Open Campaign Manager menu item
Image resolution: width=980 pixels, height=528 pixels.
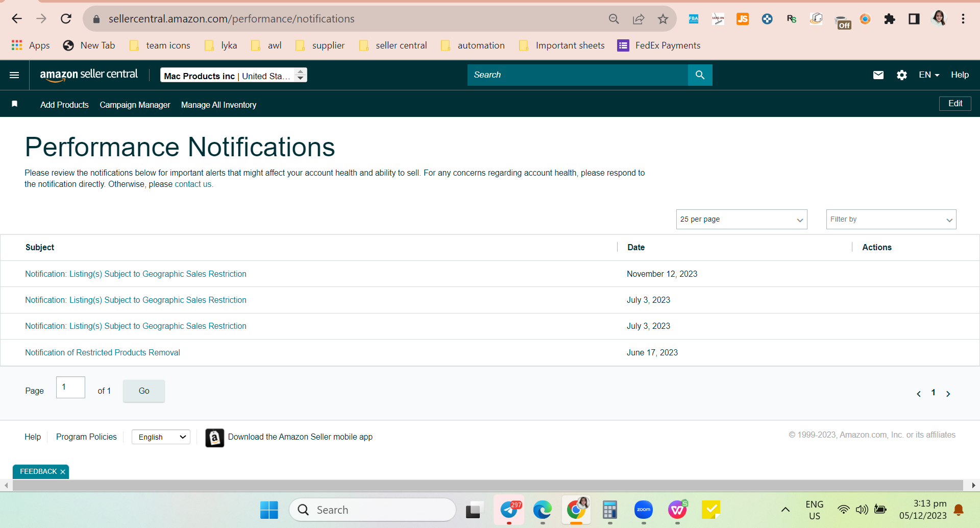pos(135,105)
